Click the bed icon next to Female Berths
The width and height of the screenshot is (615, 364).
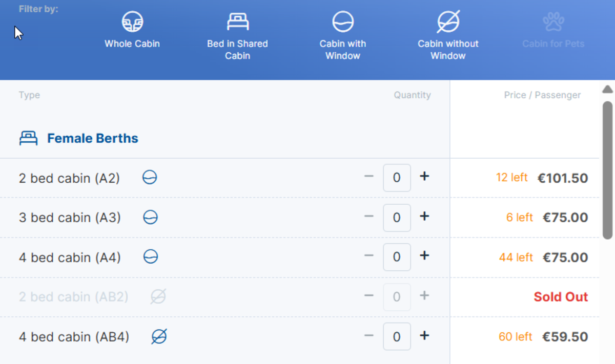(x=28, y=138)
